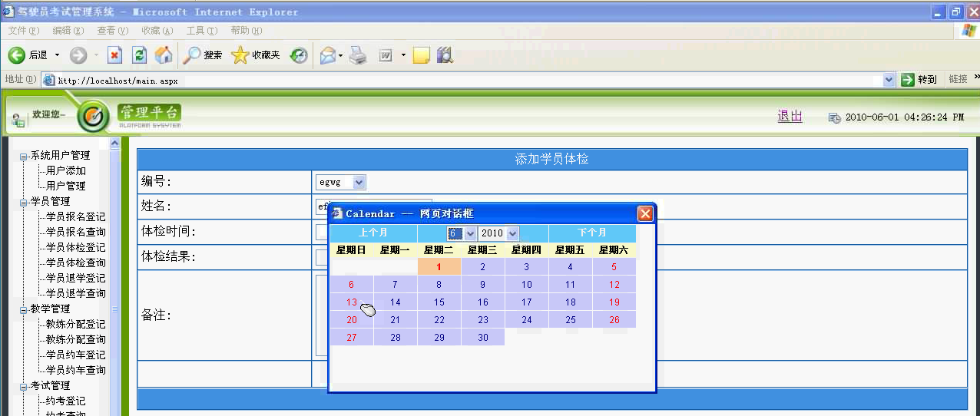Open 学员退学查询 in the tree
The image size is (980, 416).
[76, 293]
